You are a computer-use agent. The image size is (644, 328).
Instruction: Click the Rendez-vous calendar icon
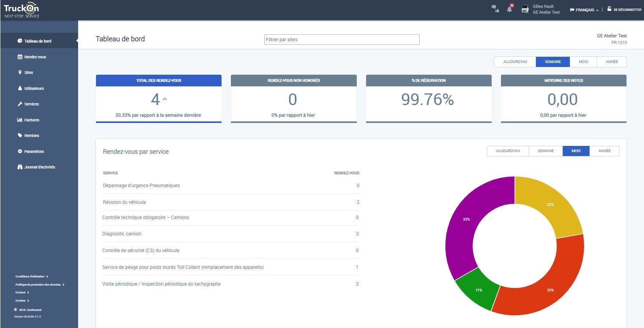point(20,57)
